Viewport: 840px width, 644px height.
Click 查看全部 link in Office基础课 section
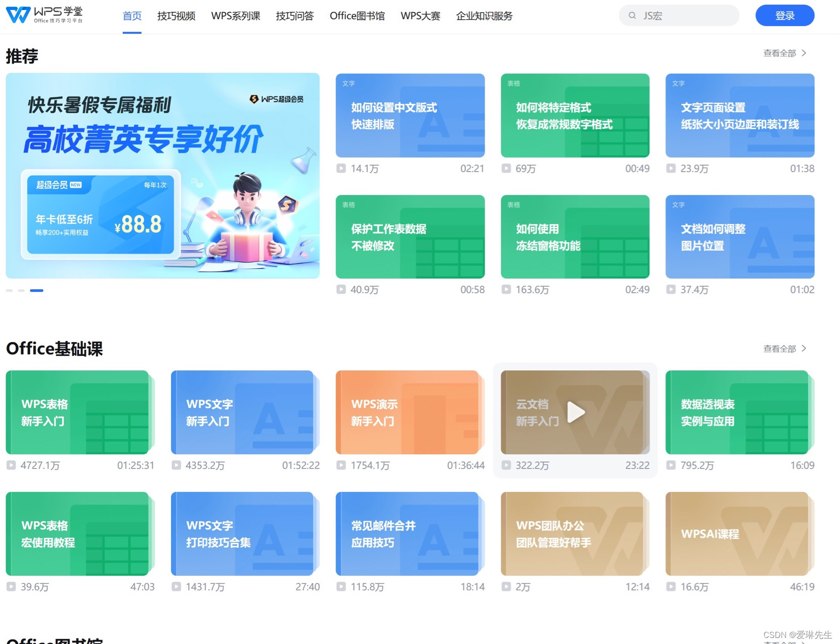click(780, 348)
